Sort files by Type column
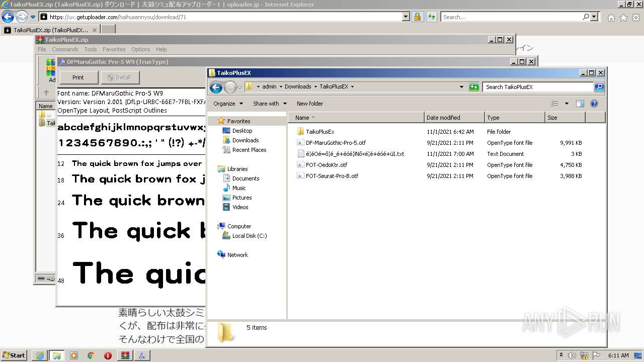Image resolution: width=644 pixels, height=362 pixels. [515, 118]
